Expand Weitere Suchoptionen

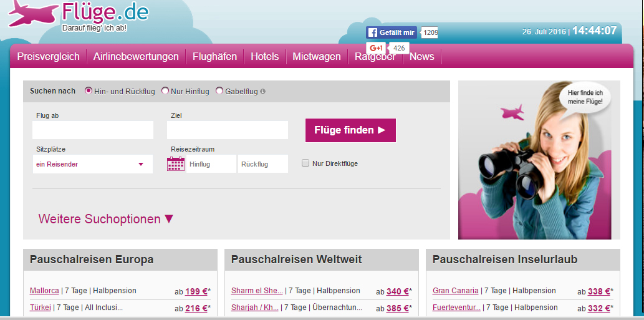coord(106,219)
